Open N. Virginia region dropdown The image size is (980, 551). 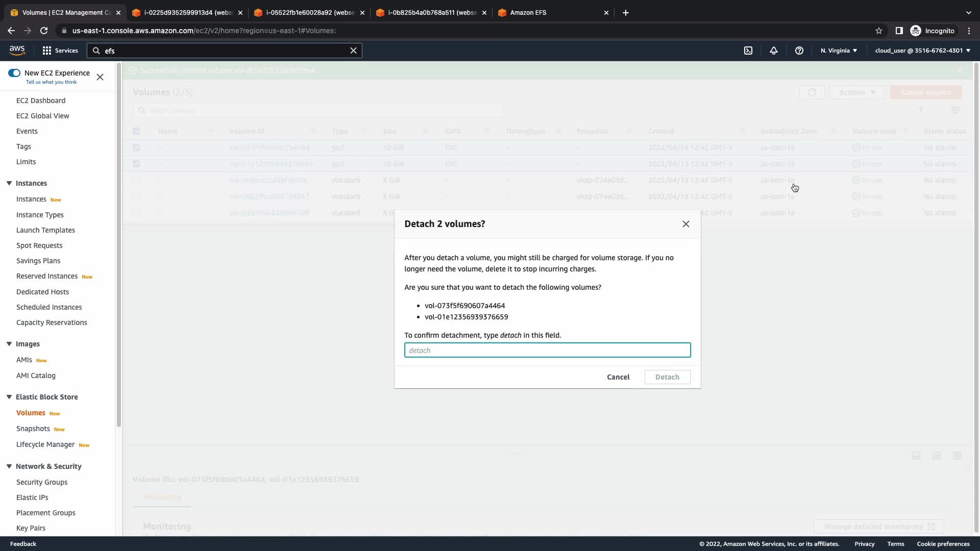click(x=839, y=51)
